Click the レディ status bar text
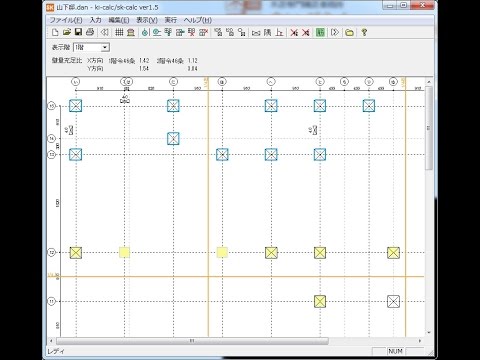 point(55,351)
